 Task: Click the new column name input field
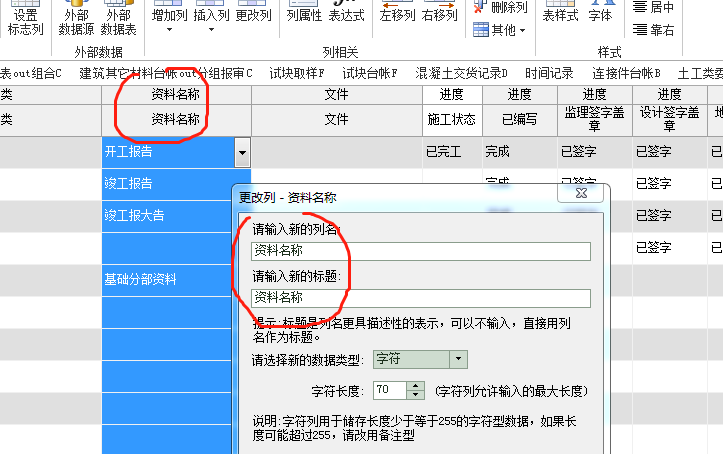(x=420, y=251)
